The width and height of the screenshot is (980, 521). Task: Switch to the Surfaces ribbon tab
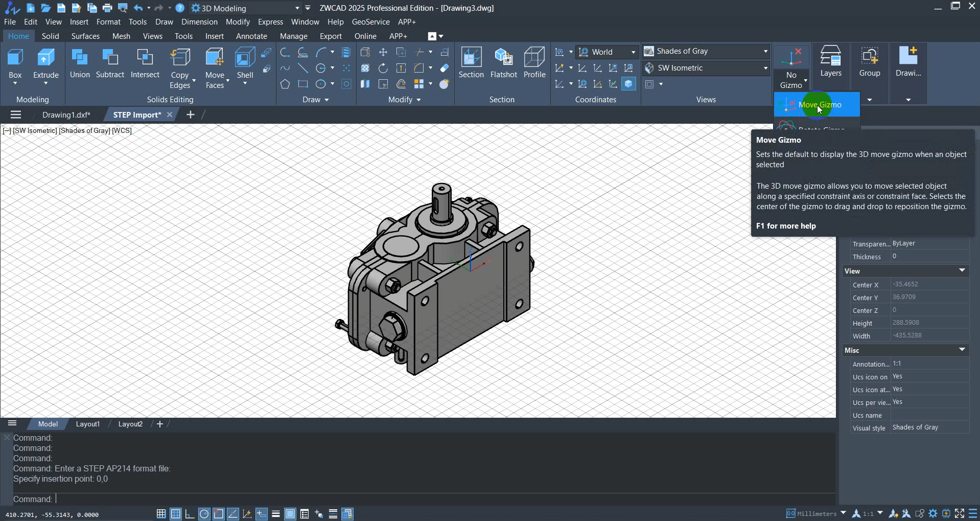tap(85, 36)
